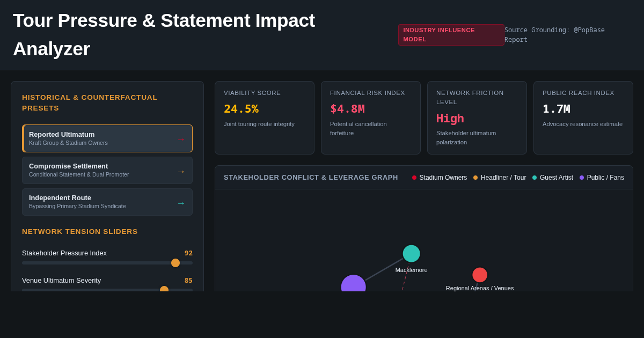Click the Tour Pressure & Statement Impact Analyzer title
This screenshot has width=644, height=338.
click(164, 35)
